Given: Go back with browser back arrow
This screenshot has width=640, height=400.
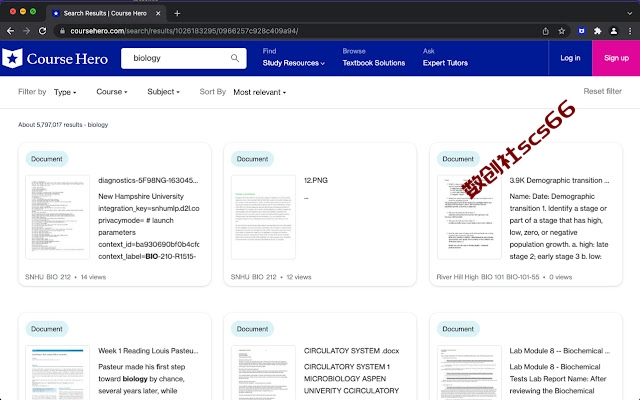Looking at the screenshot, I should pos(11,31).
